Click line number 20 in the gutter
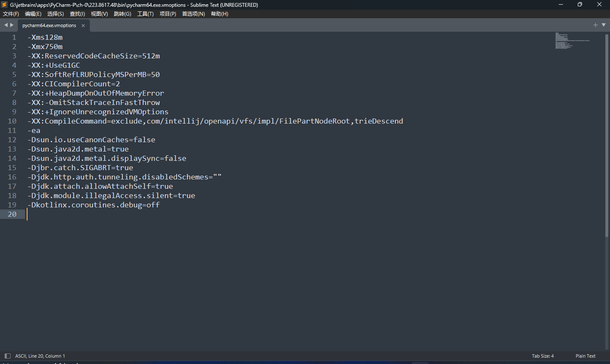The height and width of the screenshot is (364, 610). point(12,214)
